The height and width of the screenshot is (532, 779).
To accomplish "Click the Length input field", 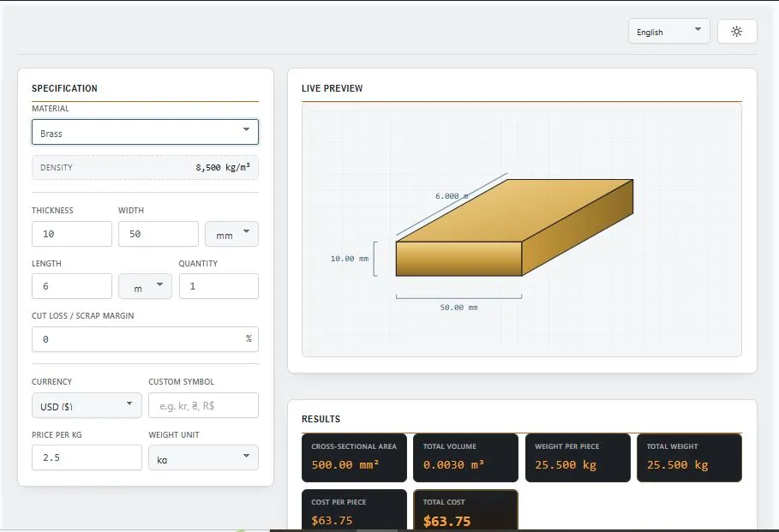I will click(x=71, y=286).
